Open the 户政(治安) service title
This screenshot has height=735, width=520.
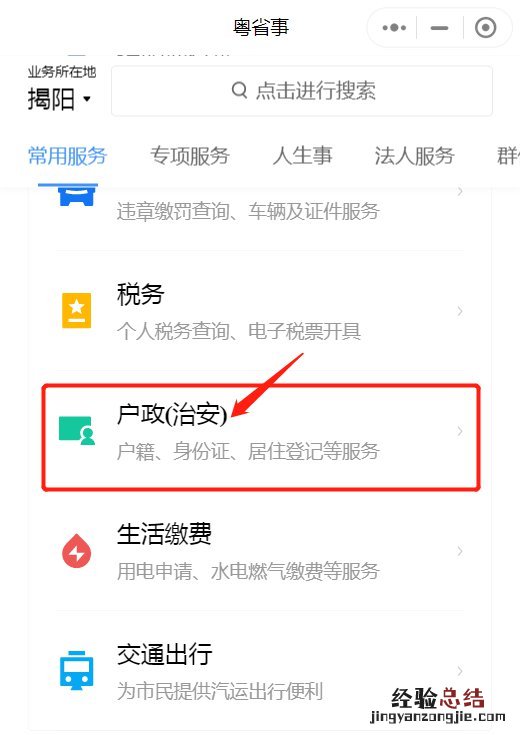(x=172, y=414)
